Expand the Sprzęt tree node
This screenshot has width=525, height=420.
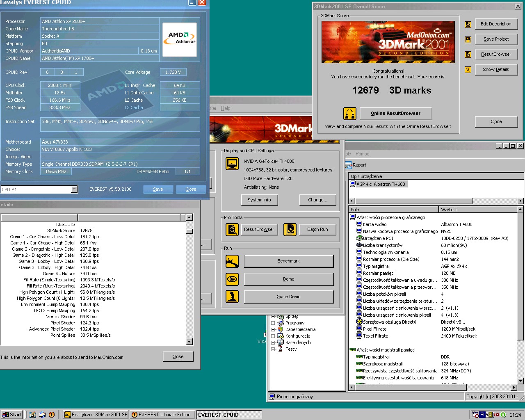pyautogui.click(x=273, y=317)
